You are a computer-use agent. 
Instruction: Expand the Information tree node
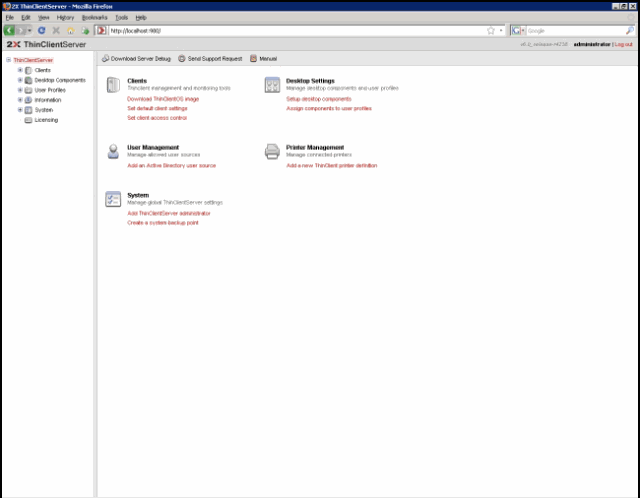[x=20, y=100]
